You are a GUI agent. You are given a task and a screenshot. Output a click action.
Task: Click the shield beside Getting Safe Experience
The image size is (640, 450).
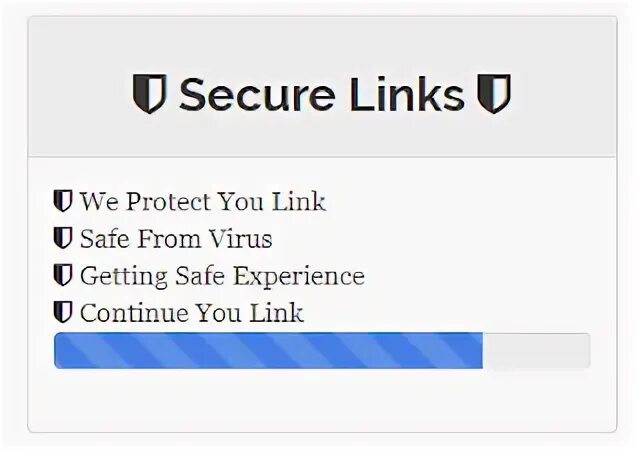[63, 275]
